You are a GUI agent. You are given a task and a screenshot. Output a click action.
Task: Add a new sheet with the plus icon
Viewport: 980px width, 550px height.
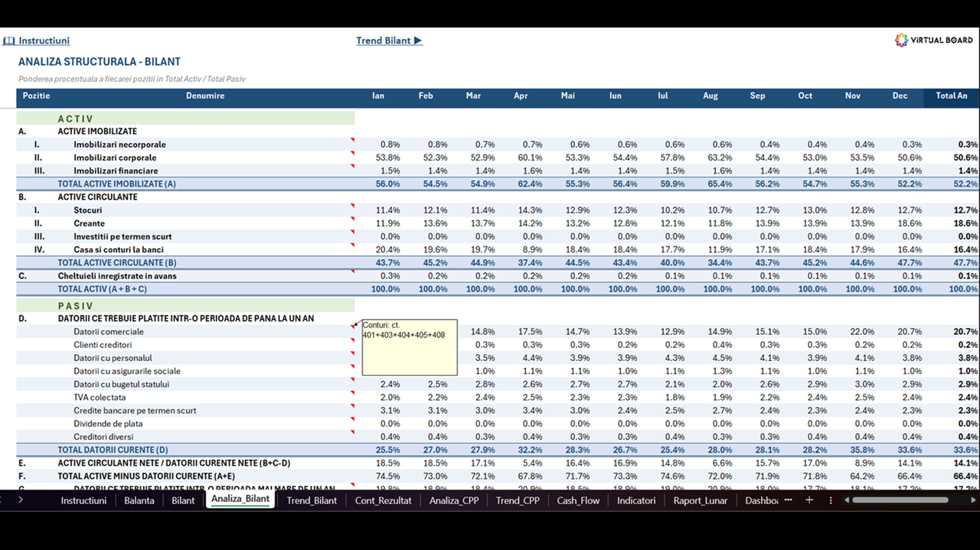[809, 500]
